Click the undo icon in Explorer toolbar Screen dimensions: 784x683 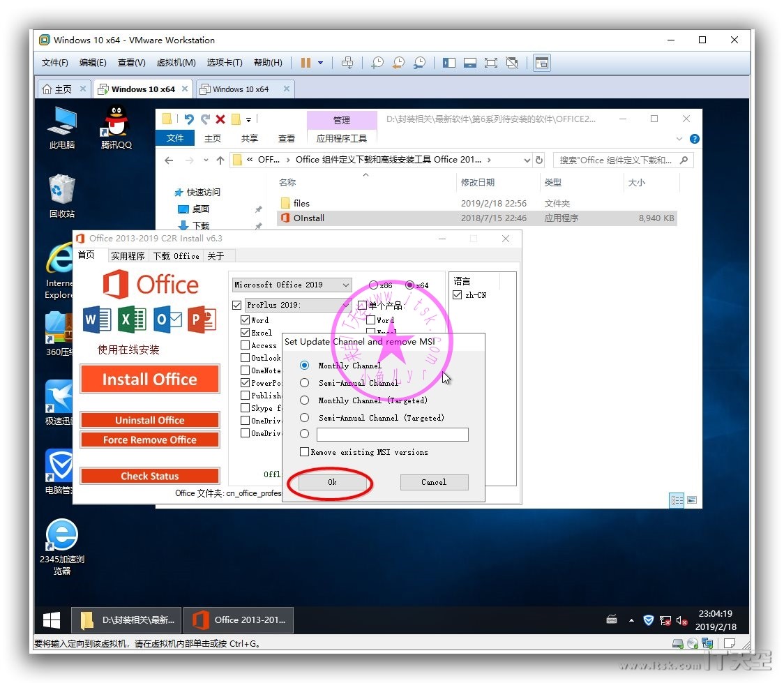pos(189,119)
